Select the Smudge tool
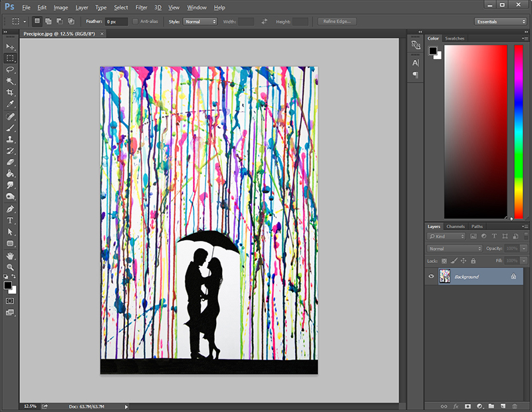 coord(10,185)
